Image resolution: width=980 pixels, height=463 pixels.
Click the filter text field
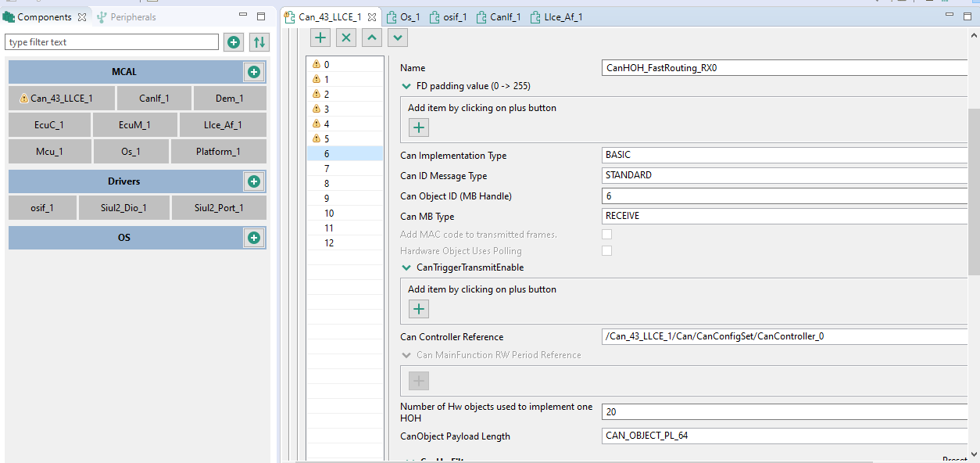[x=112, y=42]
